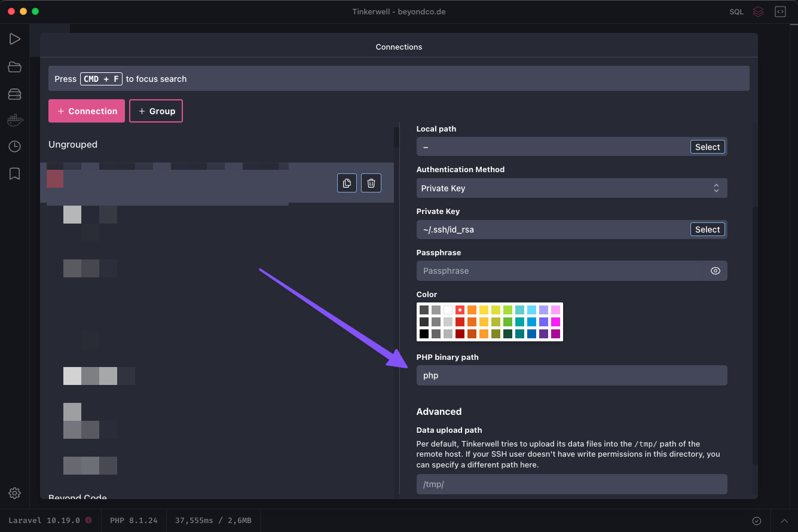This screenshot has height=532, width=798.
Task: Select the light sky blue swatch
Action: 531,310
